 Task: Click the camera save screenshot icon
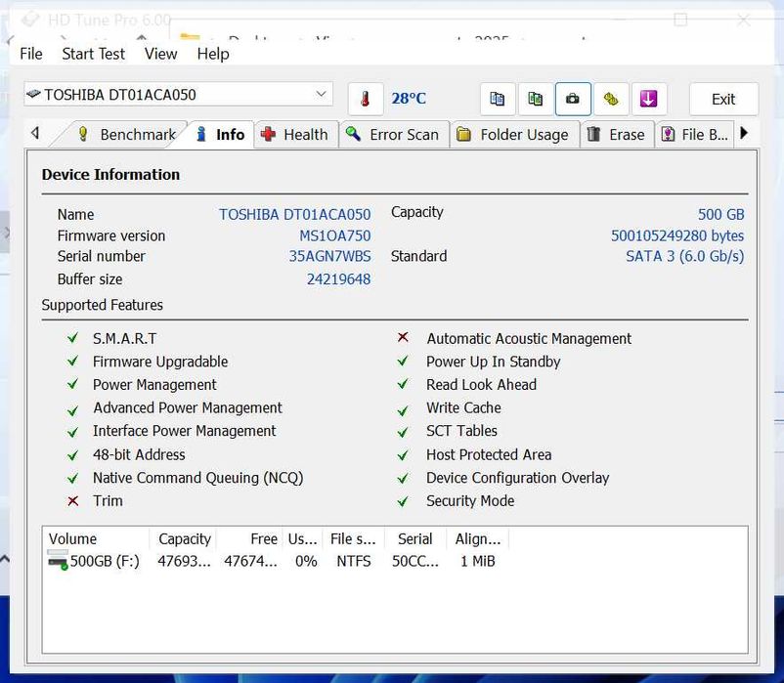pyautogui.click(x=573, y=99)
